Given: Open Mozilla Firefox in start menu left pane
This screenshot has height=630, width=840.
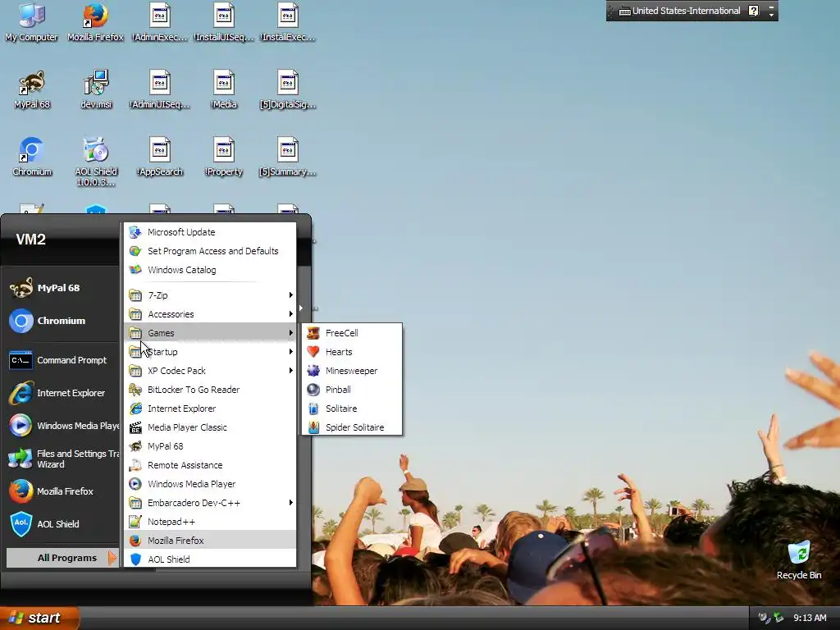Looking at the screenshot, I should click(x=62, y=491).
